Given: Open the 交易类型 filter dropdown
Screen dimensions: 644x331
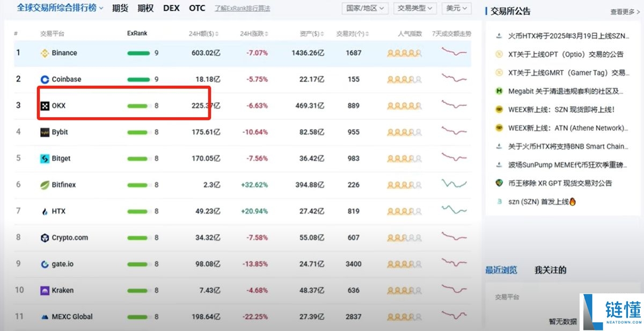Looking at the screenshot, I should click(x=415, y=9).
